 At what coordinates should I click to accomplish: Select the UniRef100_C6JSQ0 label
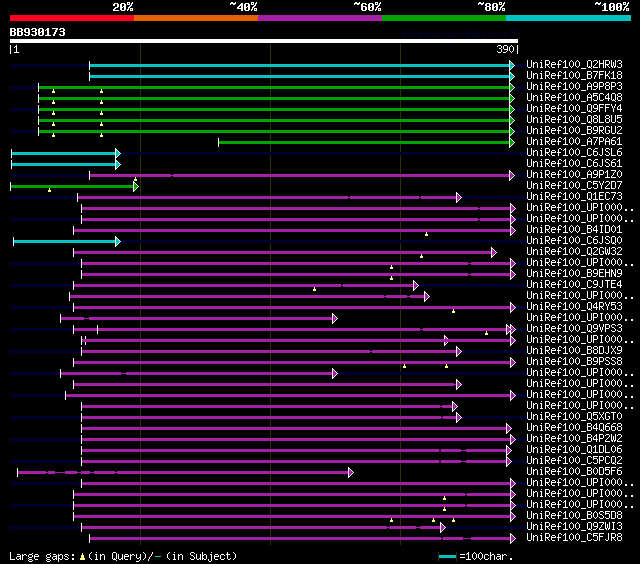[x=574, y=241]
